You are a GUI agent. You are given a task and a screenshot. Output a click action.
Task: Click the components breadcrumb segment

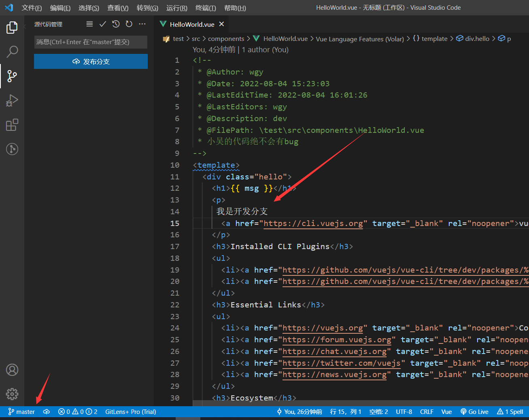pyautogui.click(x=226, y=39)
